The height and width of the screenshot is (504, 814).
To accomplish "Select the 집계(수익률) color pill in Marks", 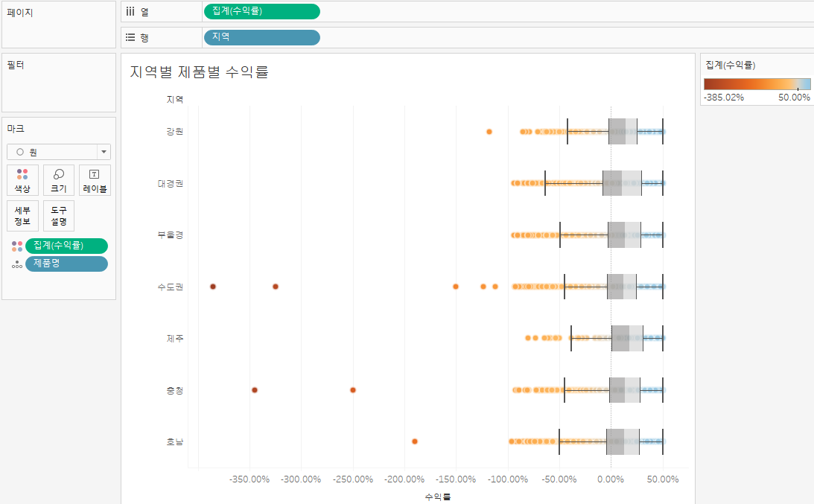I will click(x=66, y=246).
